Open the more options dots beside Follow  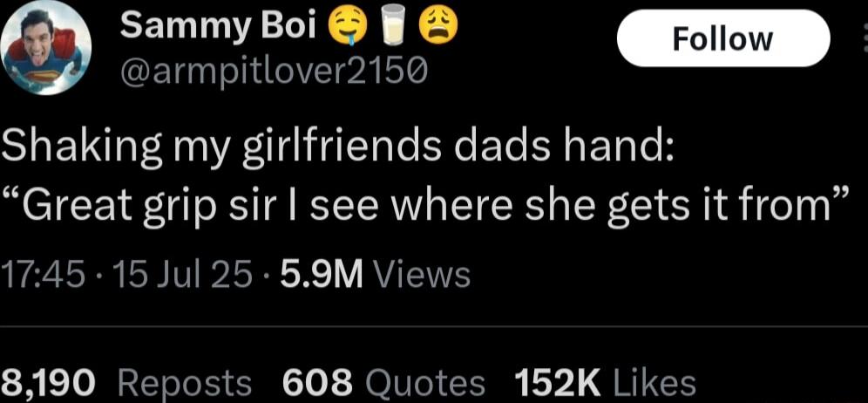coord(865,40)
